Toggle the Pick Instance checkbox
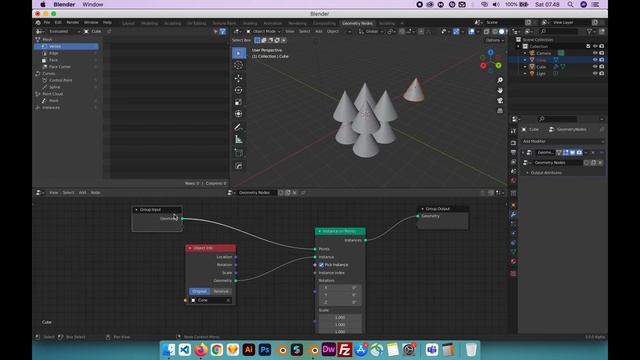The height and width of the screenshot is (360, 640). click(x=321, y=265)
